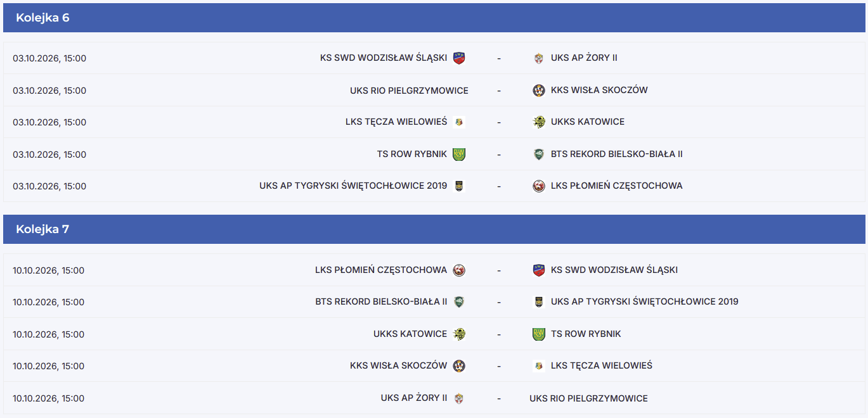868x418 pixels.
Task: Click TS ROW Rybnik crest in Kolejka 6
Action: point(459,154)
